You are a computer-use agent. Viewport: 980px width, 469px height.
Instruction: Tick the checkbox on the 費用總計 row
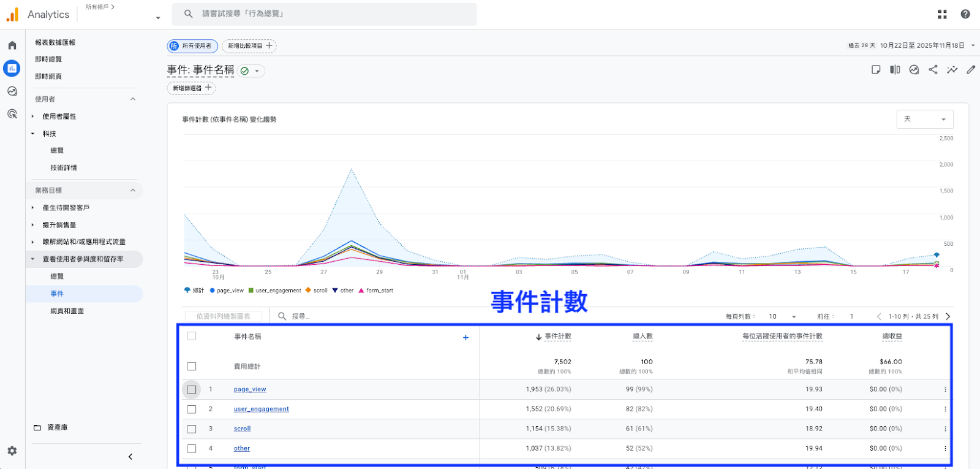coord(192,367)
